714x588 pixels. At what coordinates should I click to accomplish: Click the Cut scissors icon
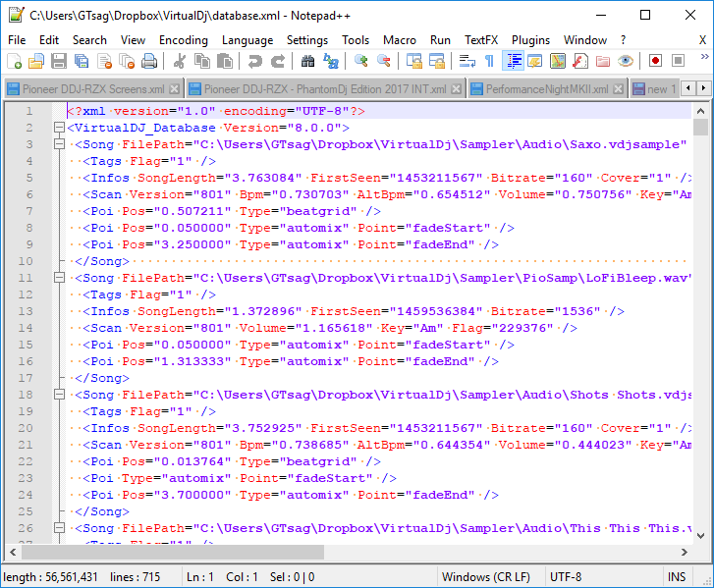pos(180,61)
